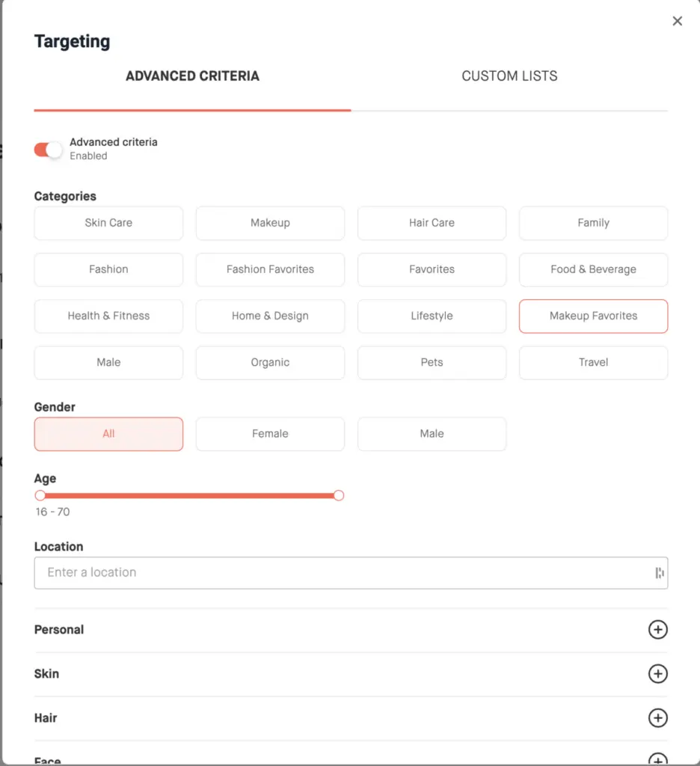Click the minimum age slider handle

point(40,495)
